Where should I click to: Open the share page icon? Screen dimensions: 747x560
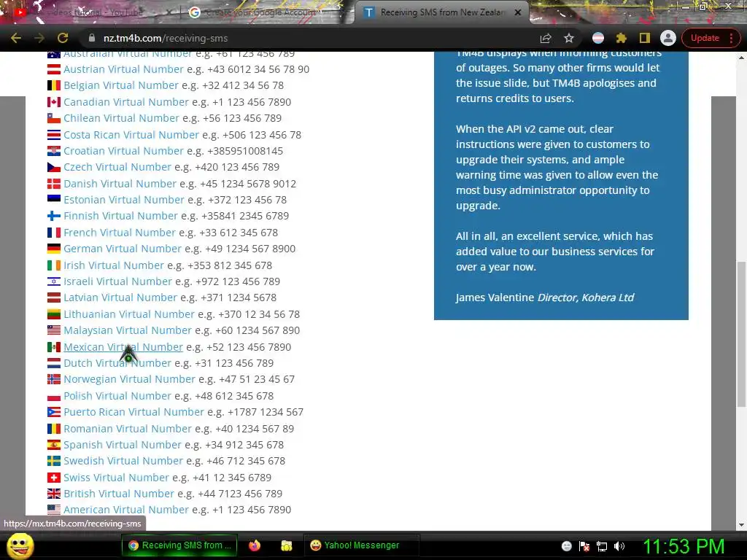(x=546, y=38)
